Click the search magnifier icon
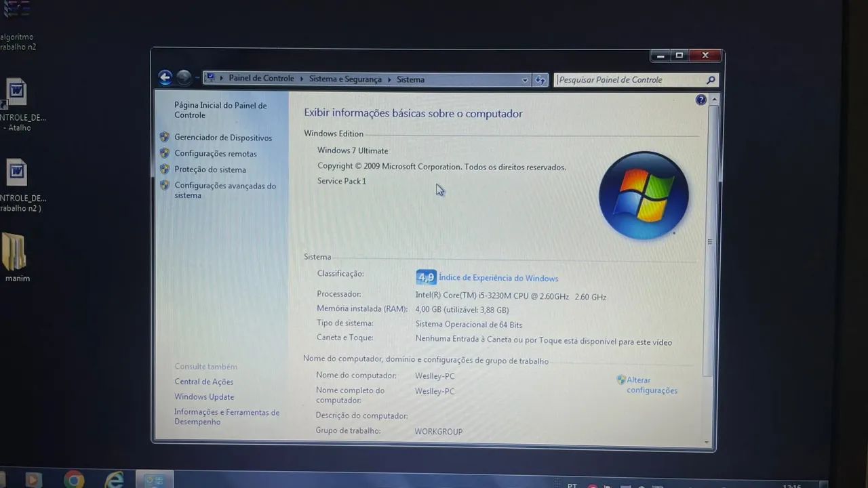 711,80
